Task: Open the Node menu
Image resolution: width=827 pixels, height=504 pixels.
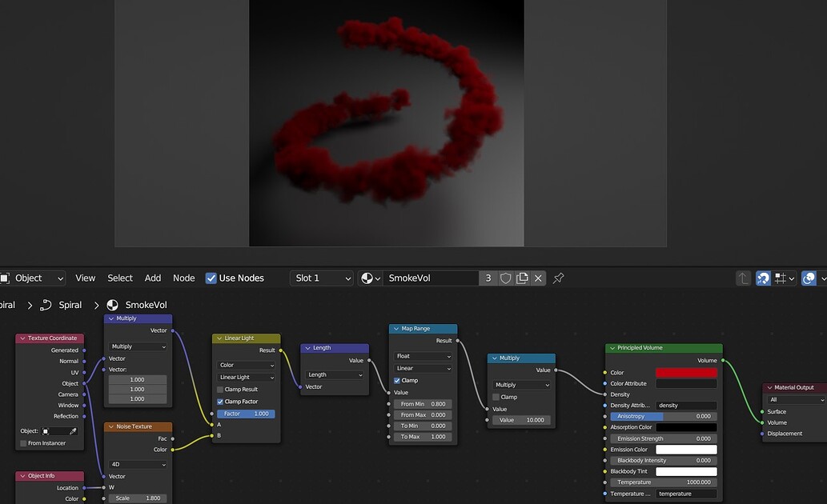Action: [x=183, y=278]
